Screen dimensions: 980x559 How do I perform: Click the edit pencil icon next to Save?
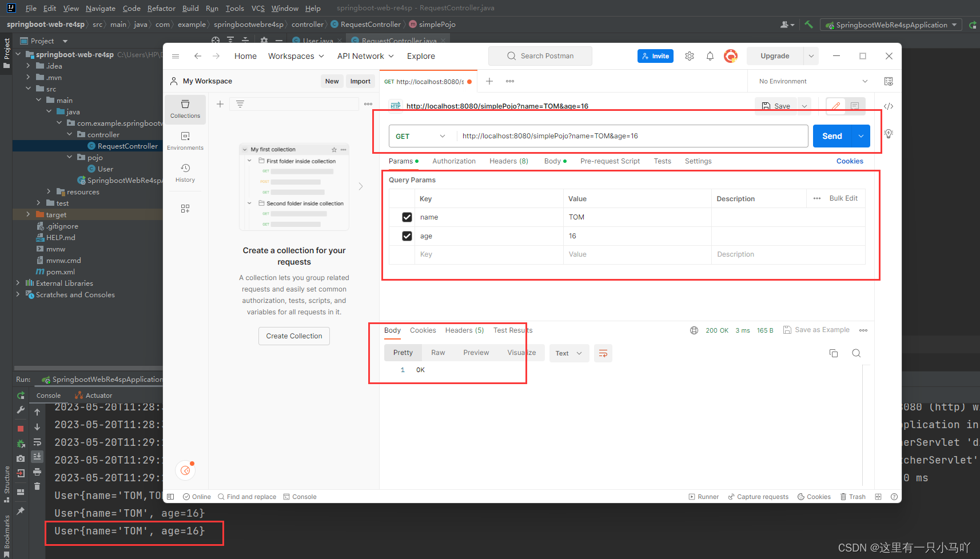pos(836,106)
